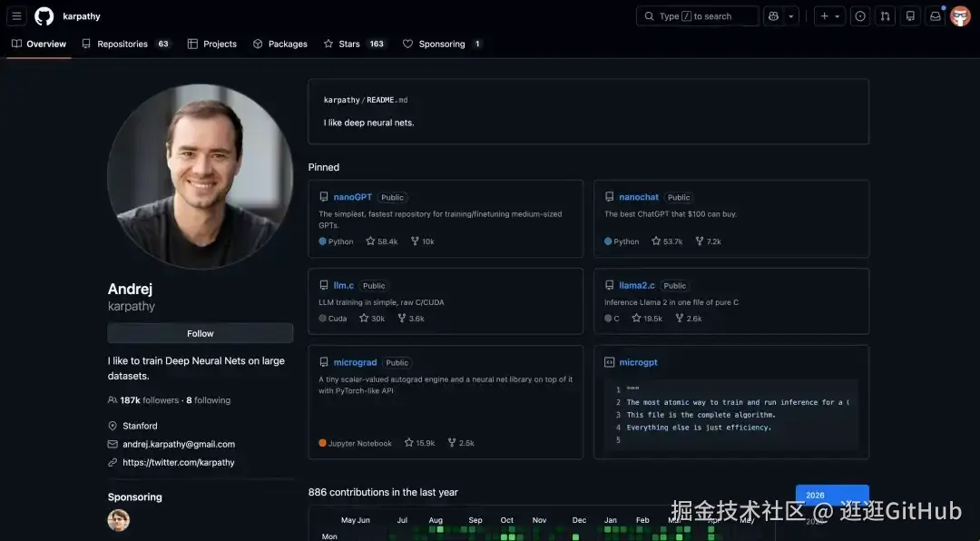Click the microgpt gist code icon
Screen dimensions: 980x541
pos(610,362)
